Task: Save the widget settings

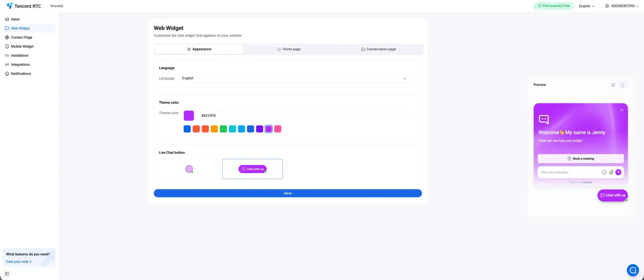Action: [x=288, y=193]
